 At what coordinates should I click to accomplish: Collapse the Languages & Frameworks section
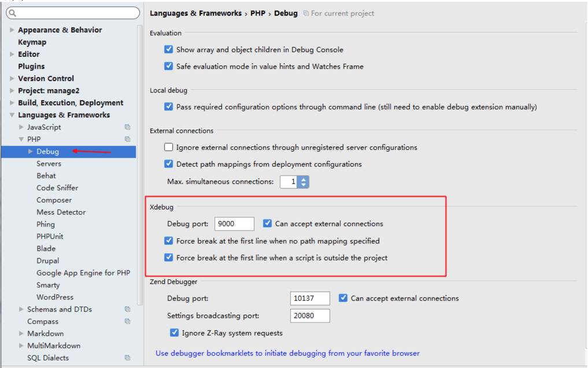12,115
